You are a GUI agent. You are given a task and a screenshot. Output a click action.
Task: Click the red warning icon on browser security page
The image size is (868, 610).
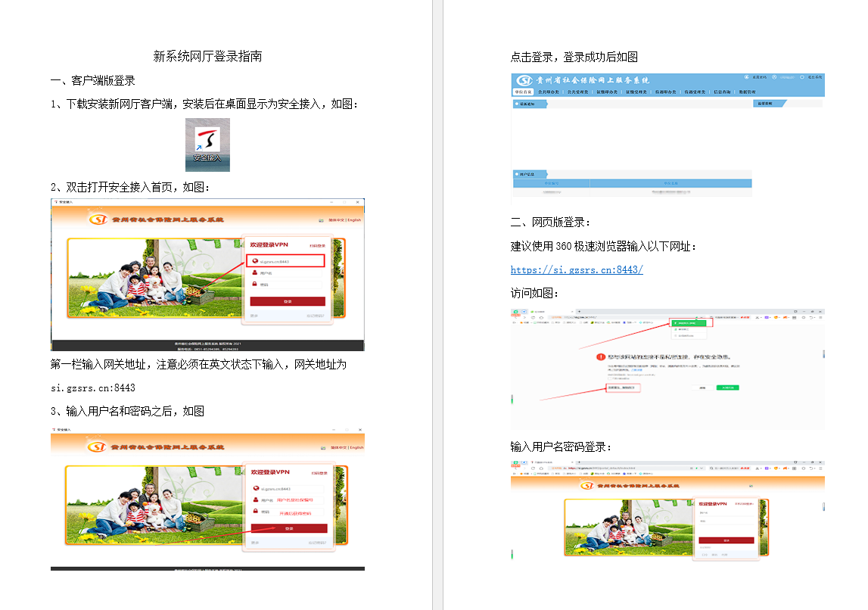point(600,356)
